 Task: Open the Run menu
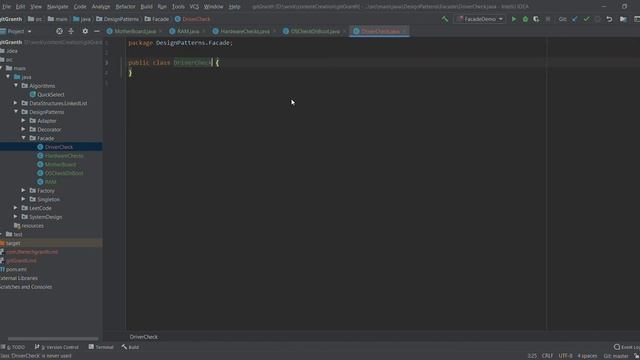click(x=162, y=7)
